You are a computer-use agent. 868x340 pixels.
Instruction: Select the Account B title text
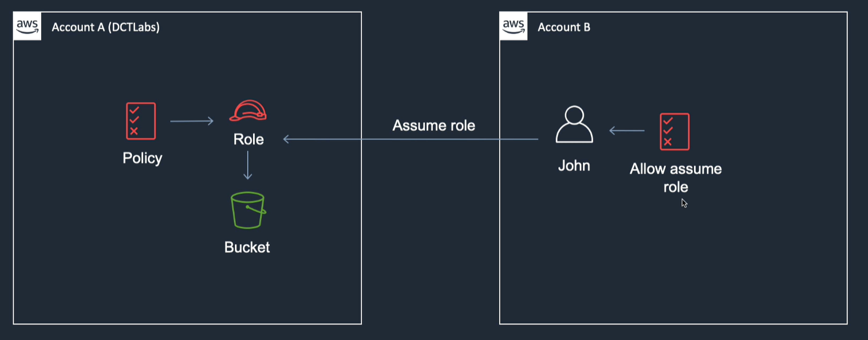[564, 27]
